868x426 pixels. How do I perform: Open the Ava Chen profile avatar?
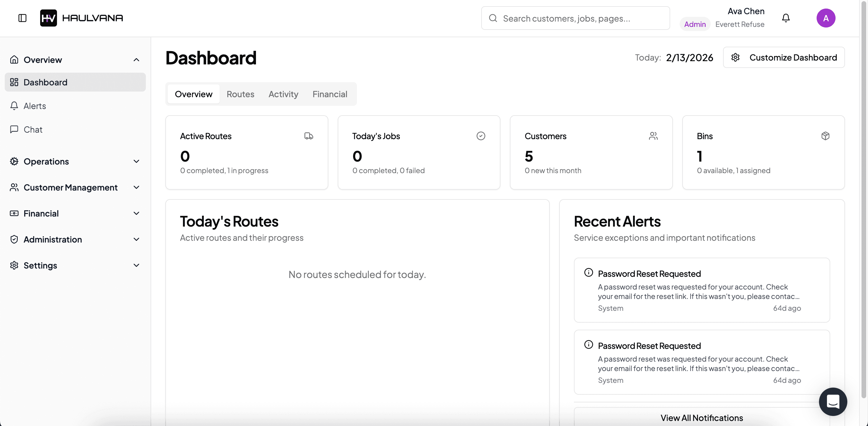(x=826, y=18)
